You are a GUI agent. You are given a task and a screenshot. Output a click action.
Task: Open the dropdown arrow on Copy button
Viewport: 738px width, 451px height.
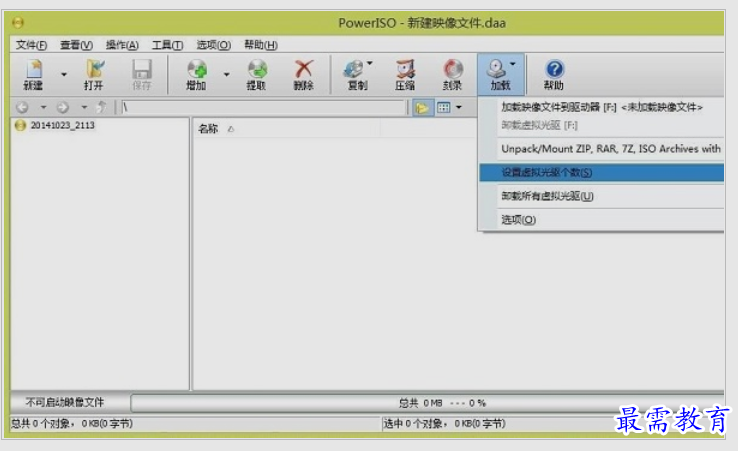(x=370, y=63)
